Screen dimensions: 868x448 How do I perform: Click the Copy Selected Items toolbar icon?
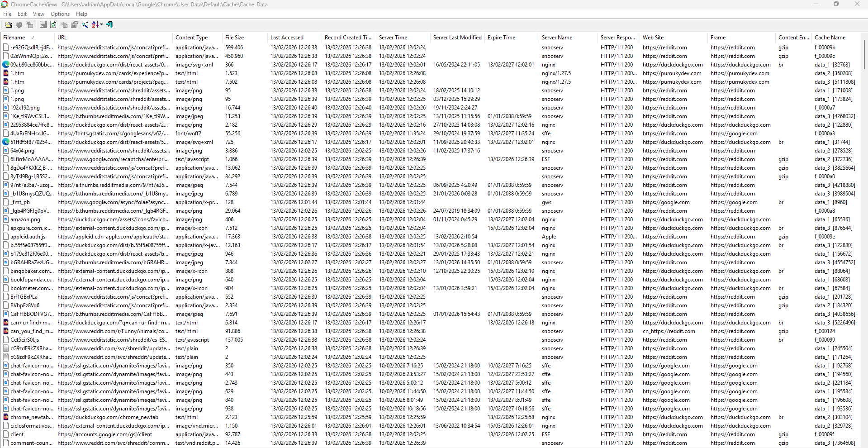[64, 24]
